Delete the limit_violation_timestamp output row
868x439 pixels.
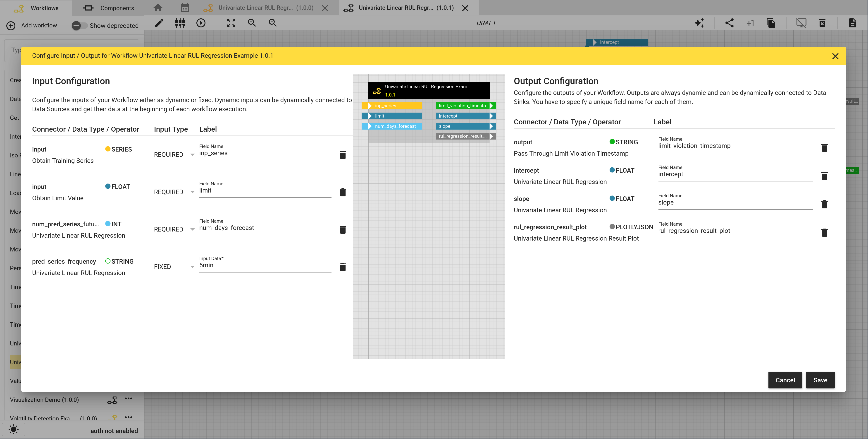click(x=825, y=147)
